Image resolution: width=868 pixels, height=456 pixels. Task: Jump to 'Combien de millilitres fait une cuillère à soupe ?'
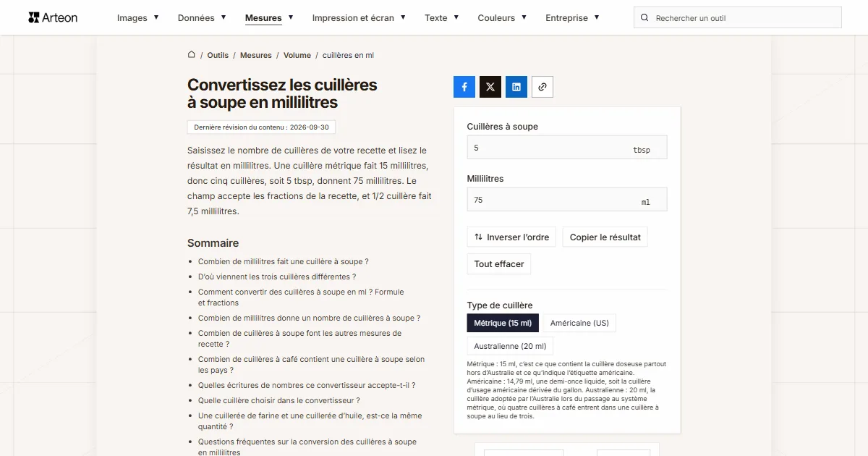[x=284, y=261]
